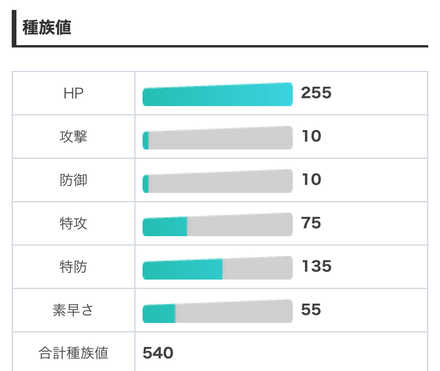440x371 pixels.
Task: Click the total value 540
Action: pyautogui.click(x=158, y=353)
